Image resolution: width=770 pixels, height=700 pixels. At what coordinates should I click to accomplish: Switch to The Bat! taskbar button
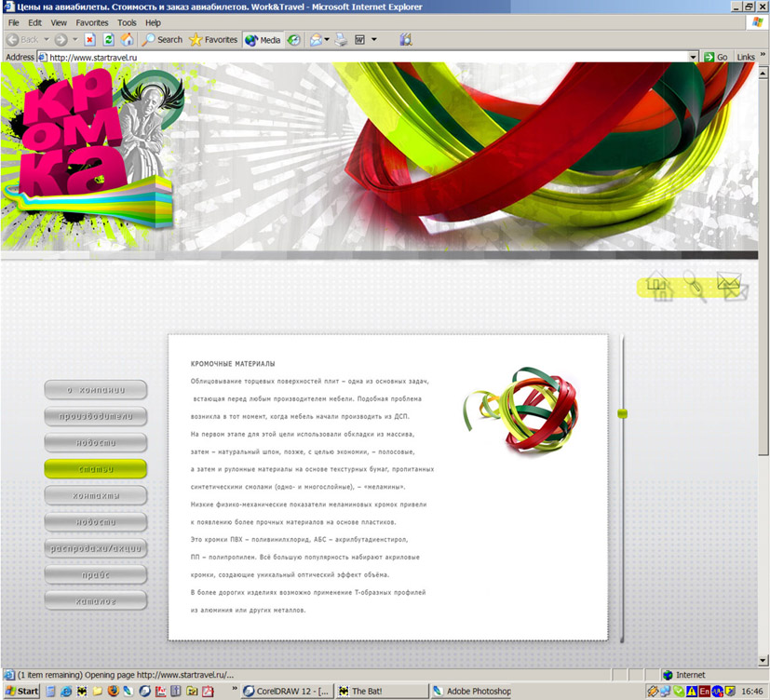382,692
